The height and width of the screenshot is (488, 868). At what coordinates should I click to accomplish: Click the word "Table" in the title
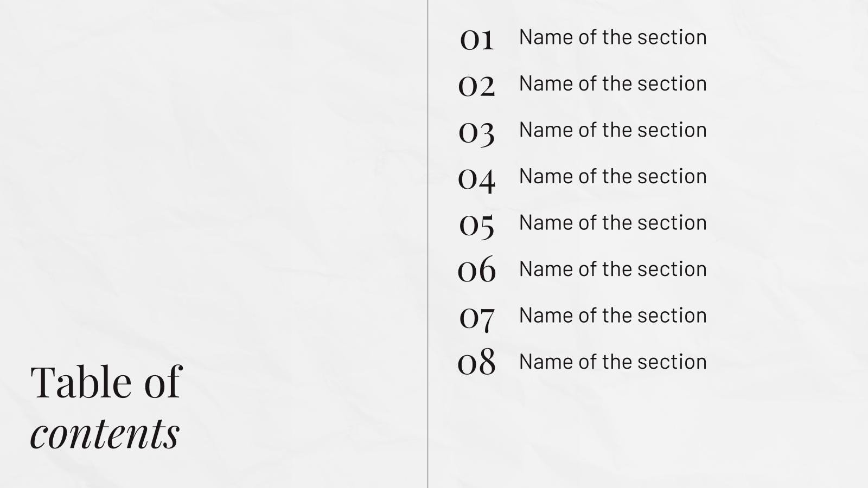81,382
